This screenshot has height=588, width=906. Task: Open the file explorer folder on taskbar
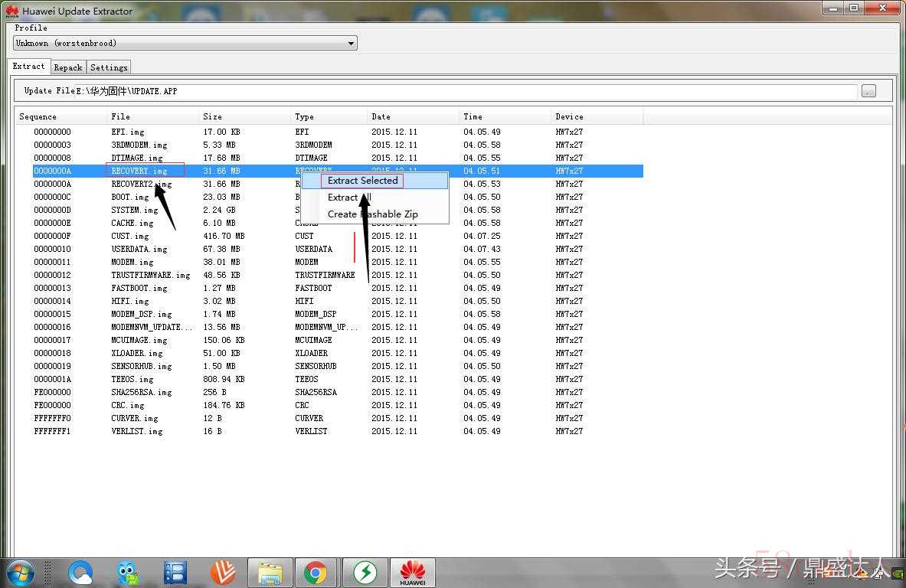270,573
